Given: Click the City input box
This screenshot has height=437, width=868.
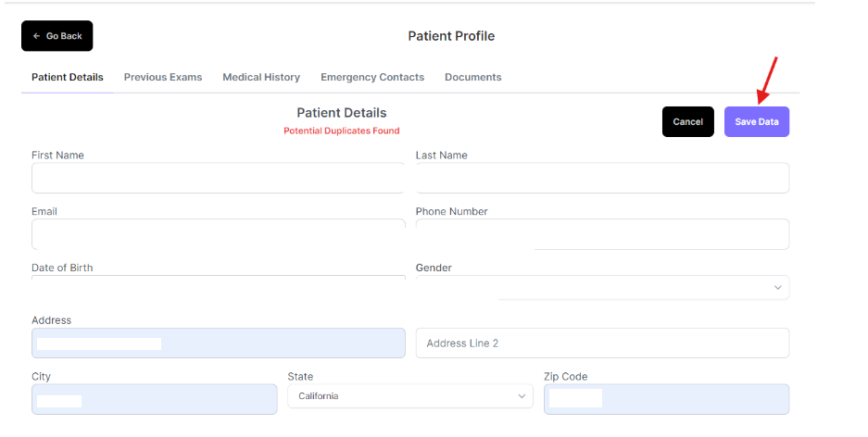Looking at the screenshot, I should click(154, 400).
